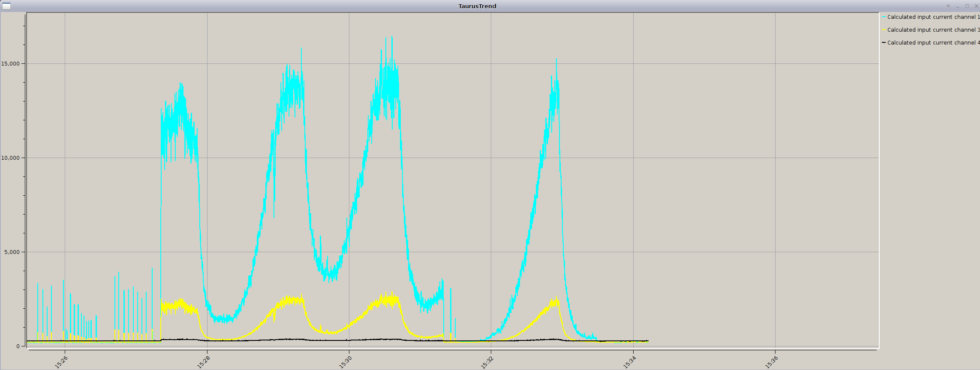Click the 5,000 Y-axis label
The width and height of the screenshot is (980, 370).
pyautogui.click(x=12, y=252)
